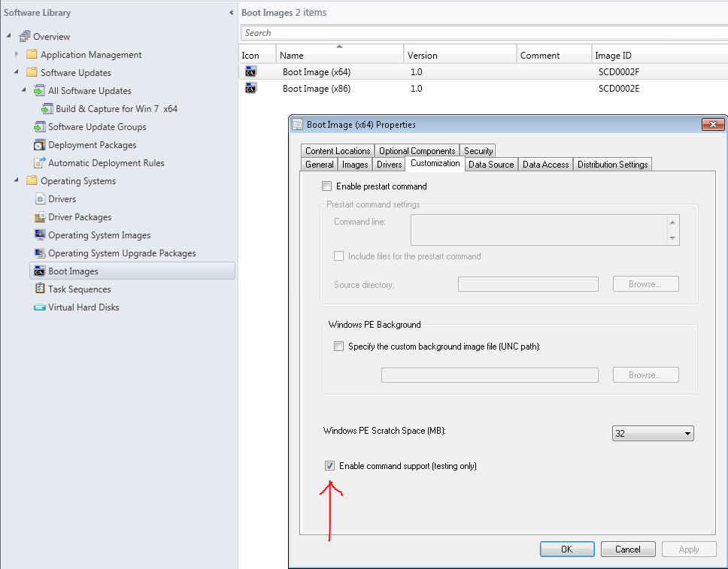Check Specify the custom background image file
Image resolution: width=728 pixels, height=569 pixels.
(339, 347)
